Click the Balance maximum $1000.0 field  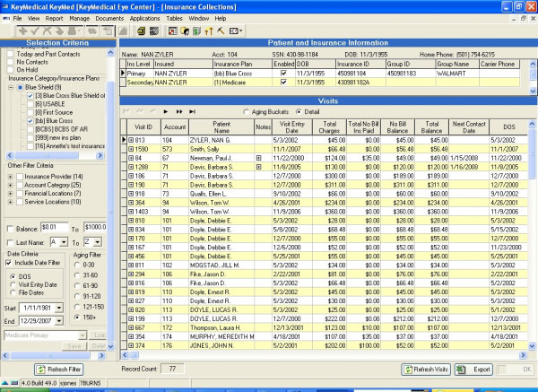pos(95,227)
